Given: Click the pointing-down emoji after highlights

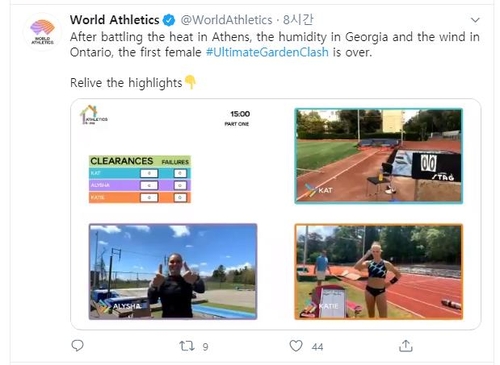Looking at the screenshot, I should (191, 82).
